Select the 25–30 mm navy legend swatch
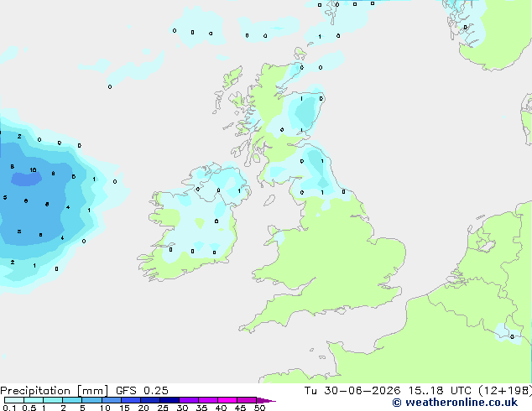The width and height of the screenshot is (532, 411). pos(169,400)
